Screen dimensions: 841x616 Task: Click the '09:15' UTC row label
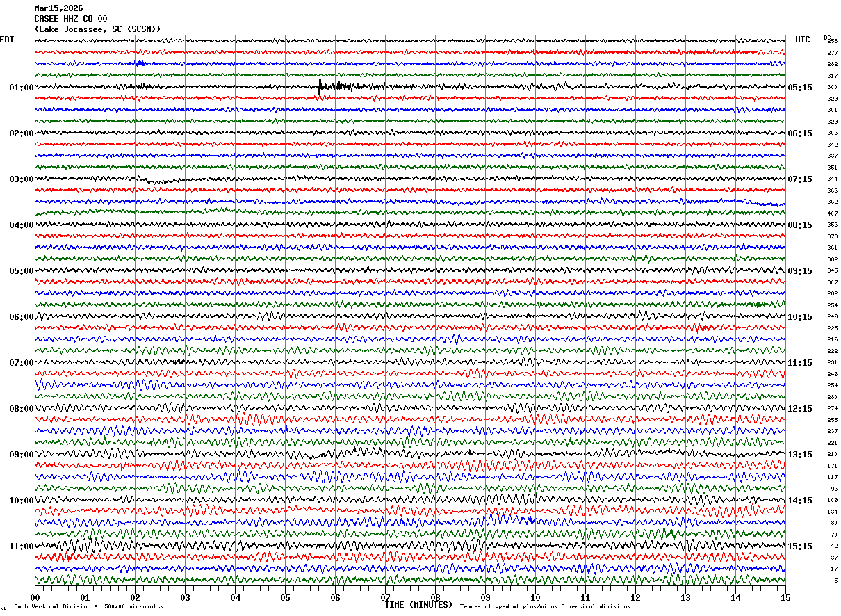(800, 271)
